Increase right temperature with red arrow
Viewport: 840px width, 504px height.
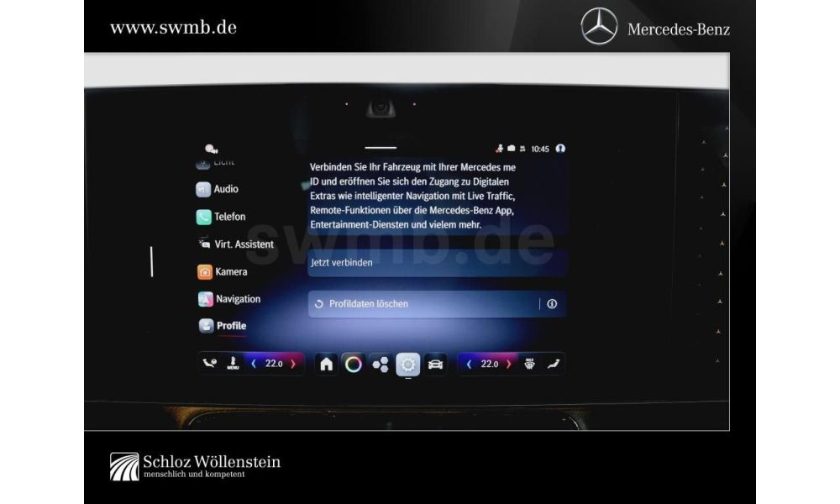click(509, 365)
